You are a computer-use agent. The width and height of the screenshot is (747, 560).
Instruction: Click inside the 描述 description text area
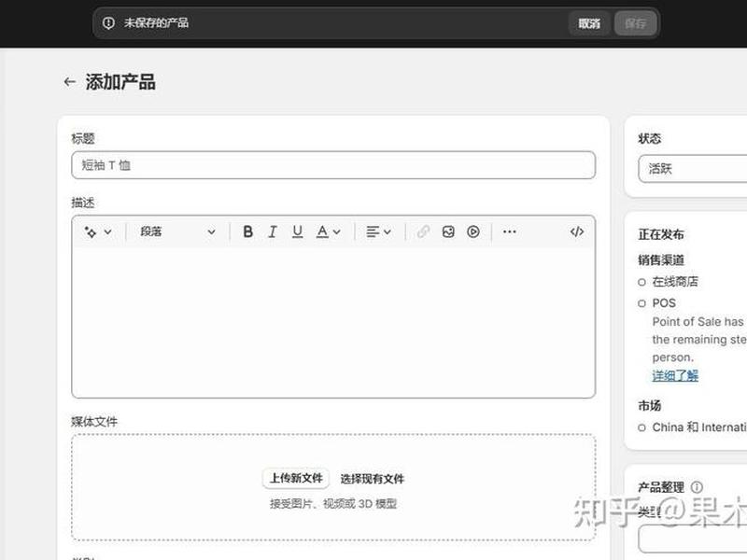tap(333, 322)
